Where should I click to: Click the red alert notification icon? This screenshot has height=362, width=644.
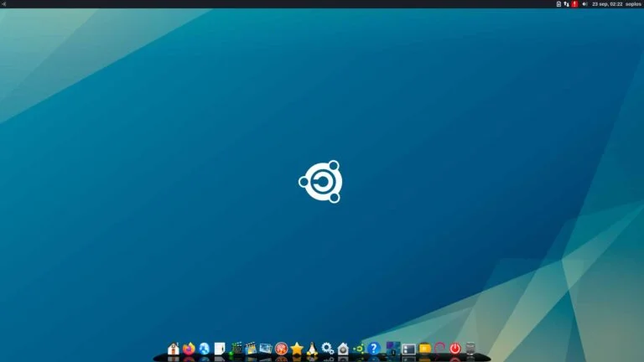tap(574, 4)
